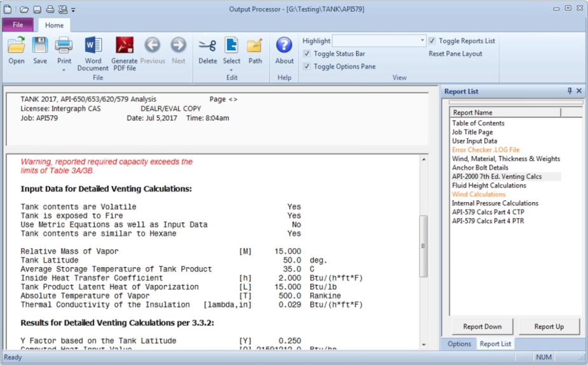
Task: Switch to the Options pane tab
Action: (x=460, y=343)
